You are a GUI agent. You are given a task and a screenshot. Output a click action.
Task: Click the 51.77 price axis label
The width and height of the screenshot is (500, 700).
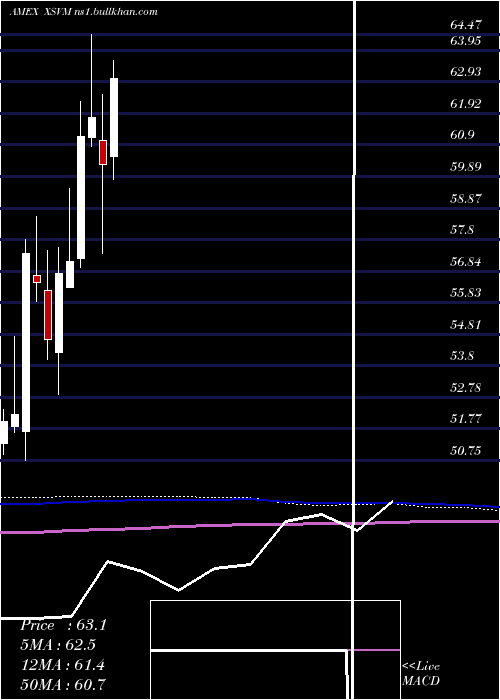(x=466, y=419)
